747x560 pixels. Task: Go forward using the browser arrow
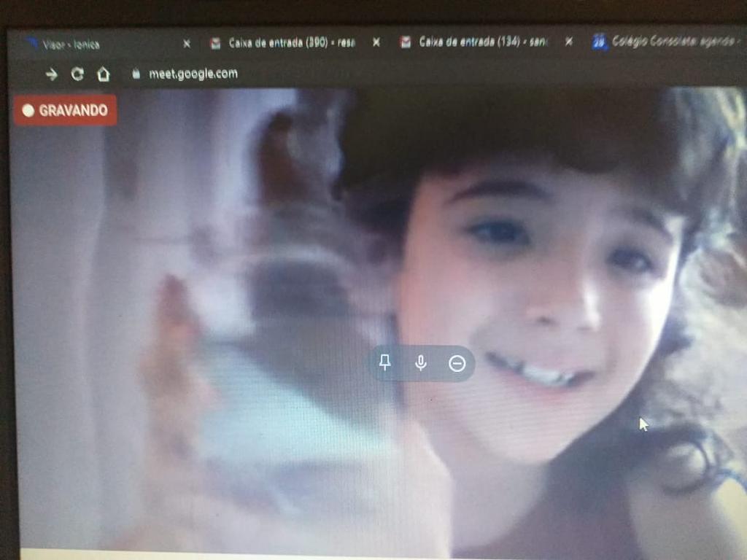pyautogui.click(x=52, y=74)
